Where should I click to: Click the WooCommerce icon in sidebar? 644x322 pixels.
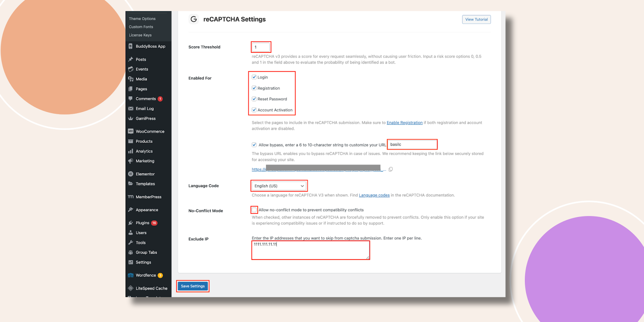tap(131, 131)
